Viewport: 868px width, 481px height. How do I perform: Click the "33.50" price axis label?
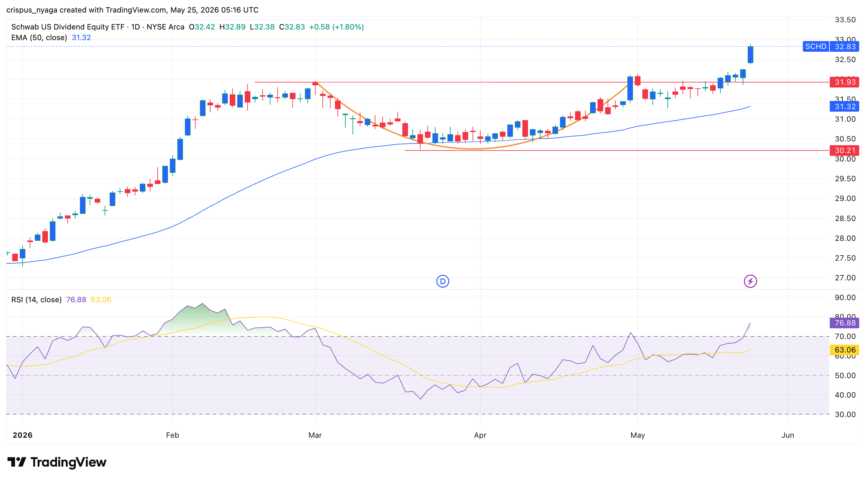(x=845, y=20)
